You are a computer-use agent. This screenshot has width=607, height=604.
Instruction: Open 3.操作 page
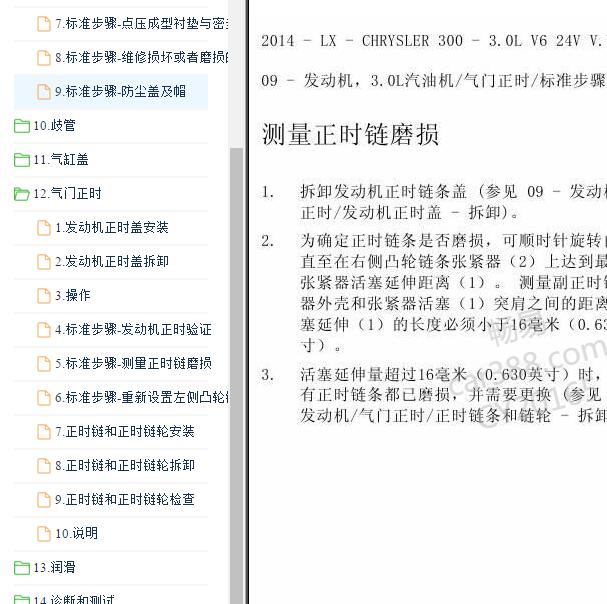[x=73, y=296]
